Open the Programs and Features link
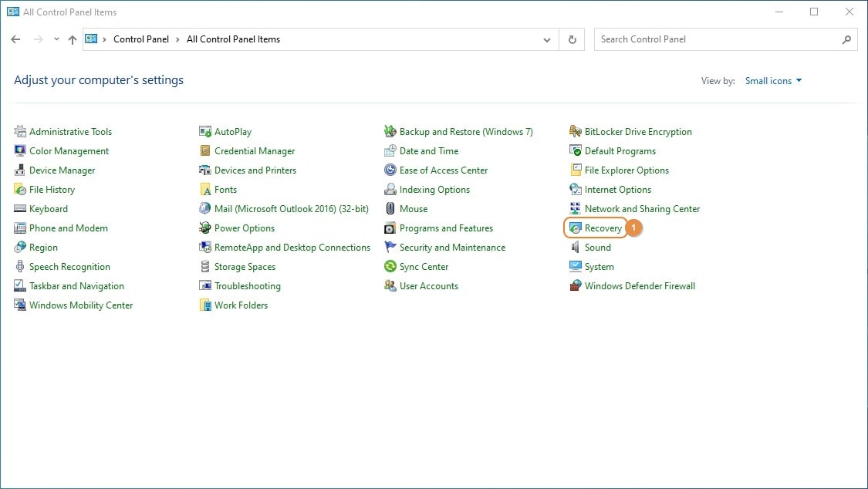Viewport: 868px width, 489px height. (x=446, y=228)
